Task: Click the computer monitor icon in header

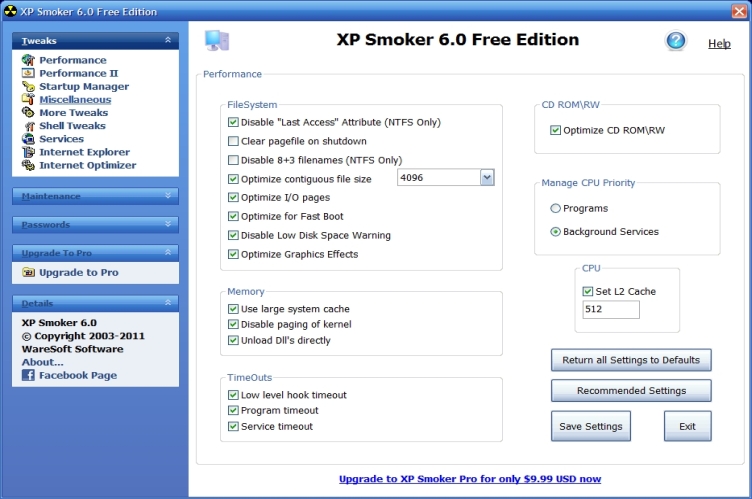Action: pos(217,41)
